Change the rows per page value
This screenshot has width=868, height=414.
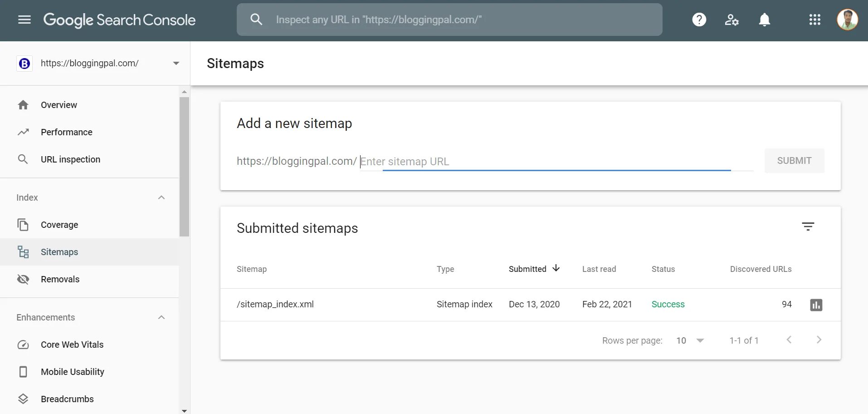coord(690,340)
